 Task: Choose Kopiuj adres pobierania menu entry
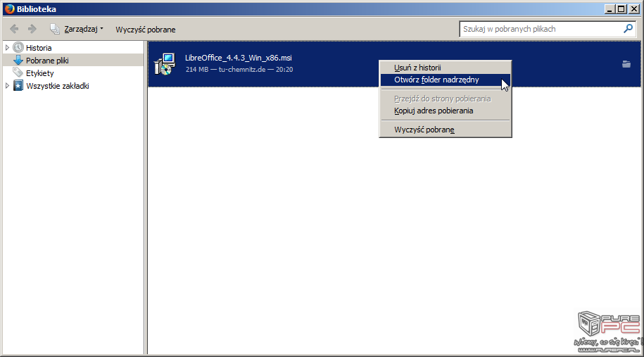(x=446, y=111)
